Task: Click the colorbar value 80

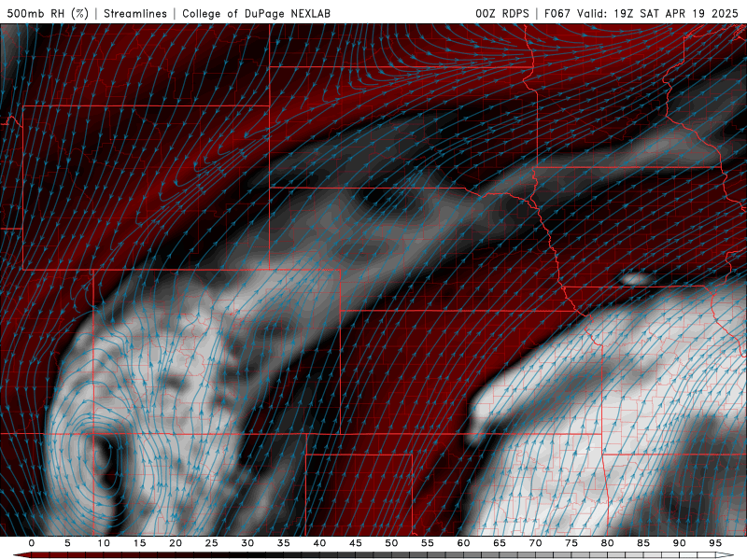Action: click(607, 543)
